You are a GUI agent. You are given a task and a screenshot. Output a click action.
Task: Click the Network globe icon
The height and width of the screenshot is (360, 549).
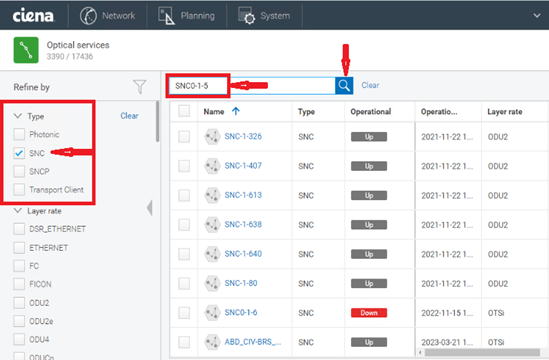coord(88,16)
